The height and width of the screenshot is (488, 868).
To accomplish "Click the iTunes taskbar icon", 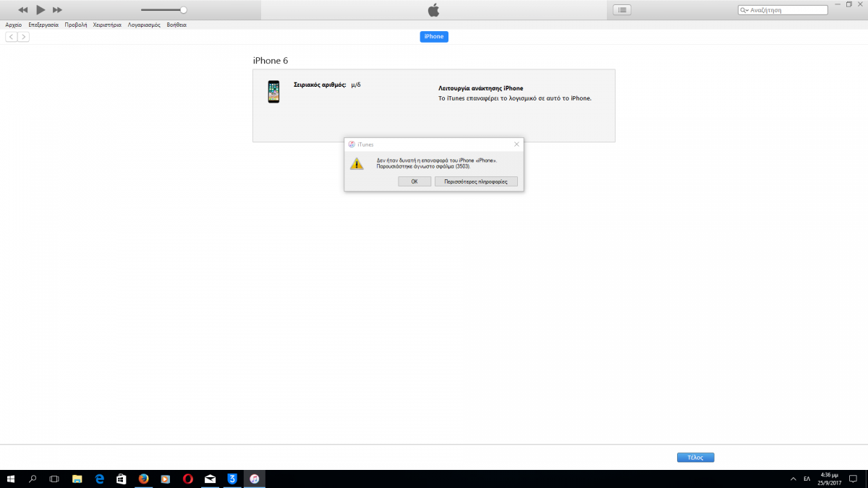I will [x=255, y=479].
